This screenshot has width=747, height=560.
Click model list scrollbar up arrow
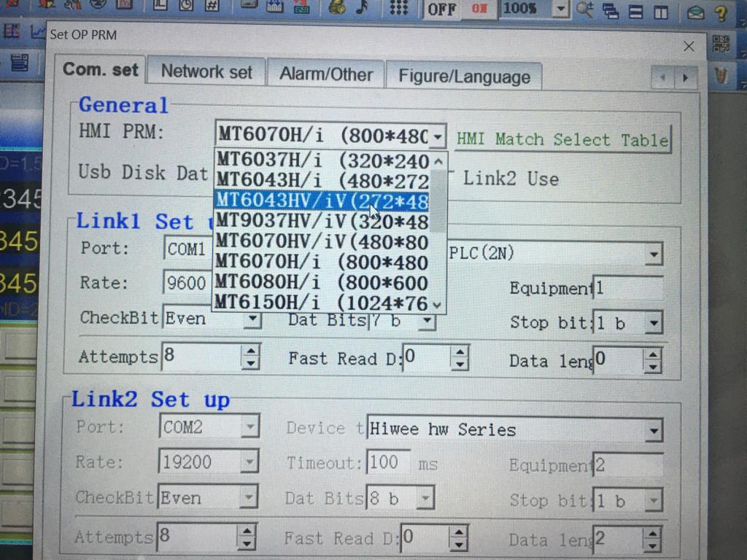438,161
